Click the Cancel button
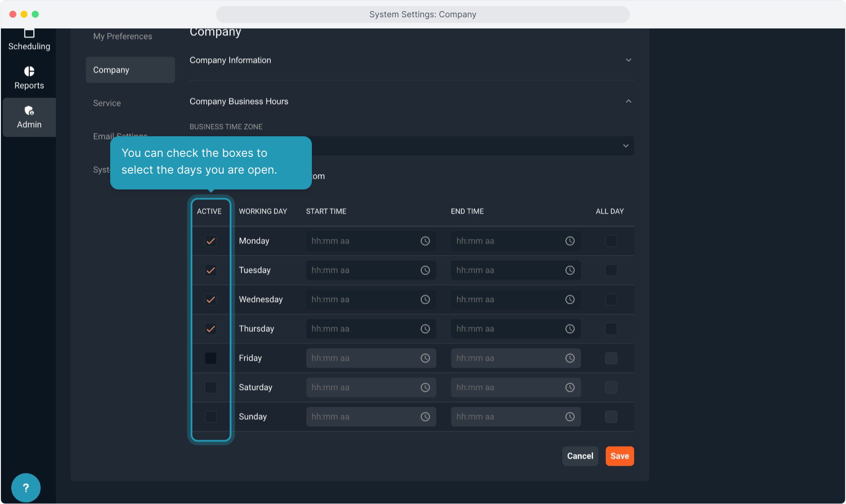 pos(580,456)
